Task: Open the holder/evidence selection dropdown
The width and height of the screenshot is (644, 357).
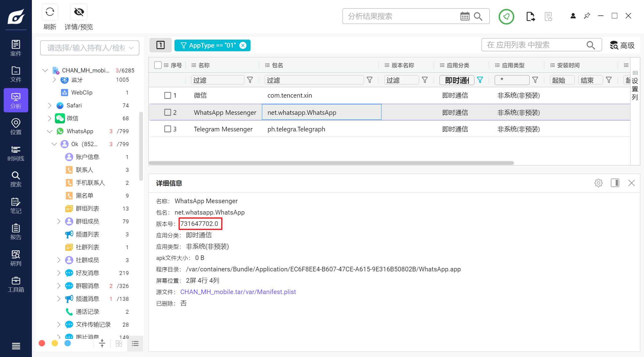Action: tap(90, 48)
